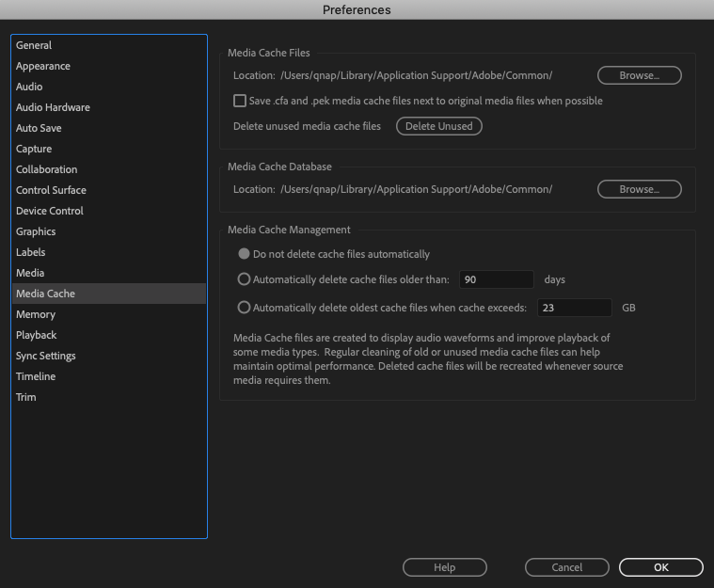
Task: Click the Media Cache Files section heading
Action: tap(269, 53)
